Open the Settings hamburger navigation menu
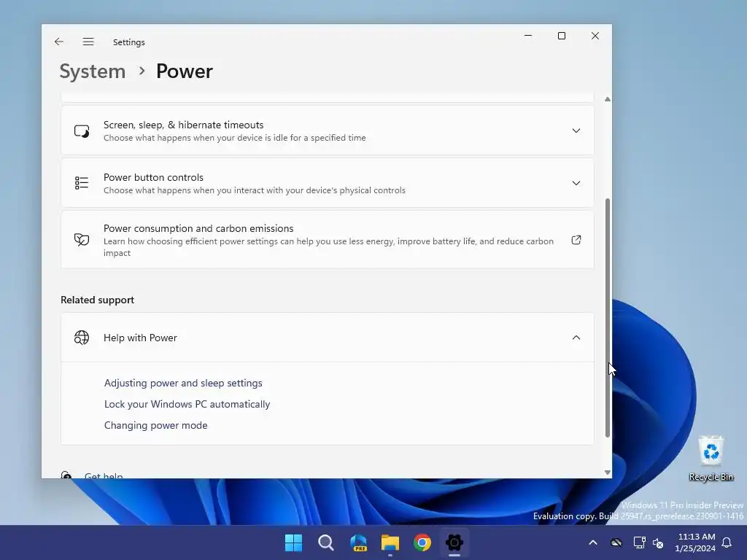Viewport: 747px width, 560px height. pos(88,42)
